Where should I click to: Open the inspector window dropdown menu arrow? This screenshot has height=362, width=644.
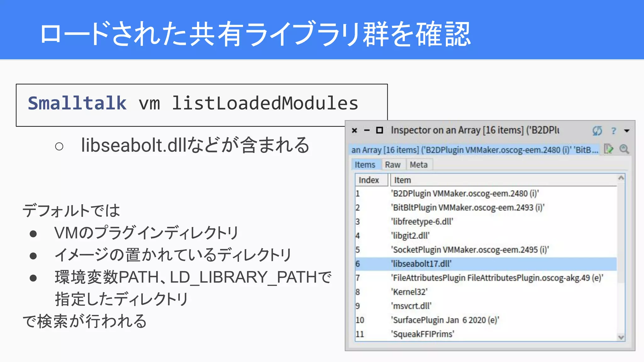(627, 131)
